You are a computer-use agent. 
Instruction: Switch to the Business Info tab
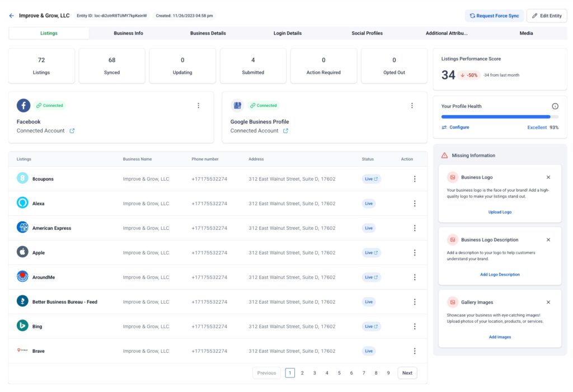[128, 34]
